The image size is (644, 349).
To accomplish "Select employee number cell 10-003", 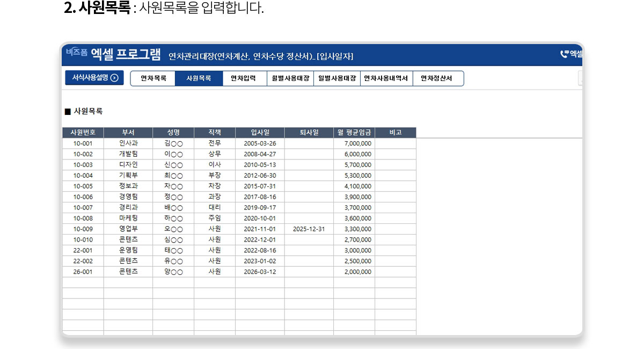I will (83, 165).
